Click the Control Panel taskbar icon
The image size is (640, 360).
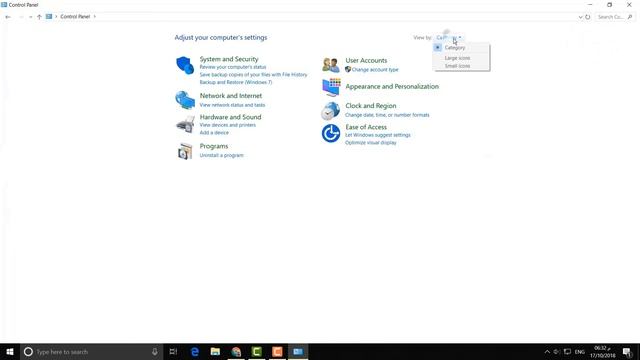(298, 351)
